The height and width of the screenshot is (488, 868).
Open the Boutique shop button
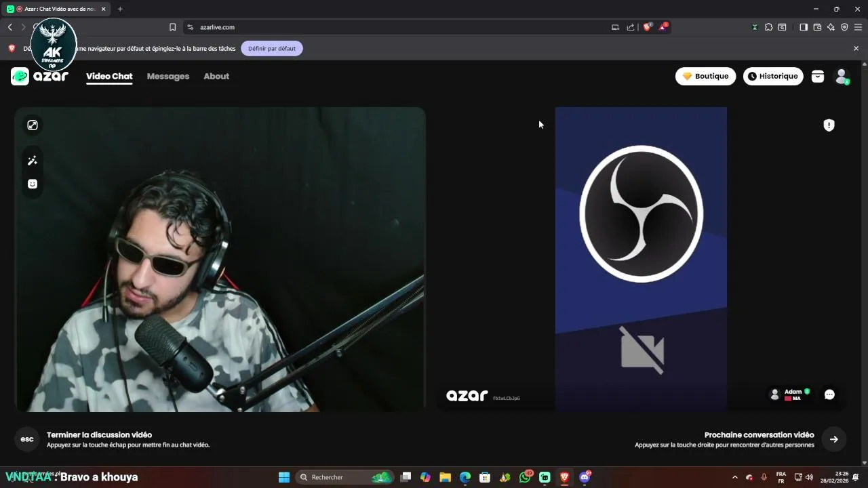click(x=705, y=76)
